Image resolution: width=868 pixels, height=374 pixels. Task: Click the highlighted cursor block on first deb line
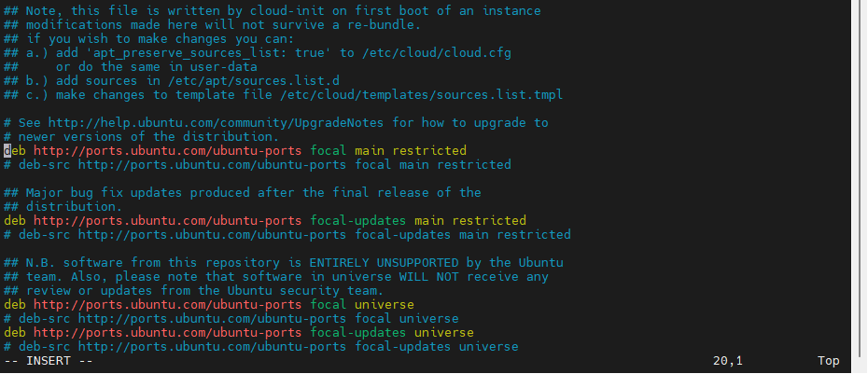(7, 150)
